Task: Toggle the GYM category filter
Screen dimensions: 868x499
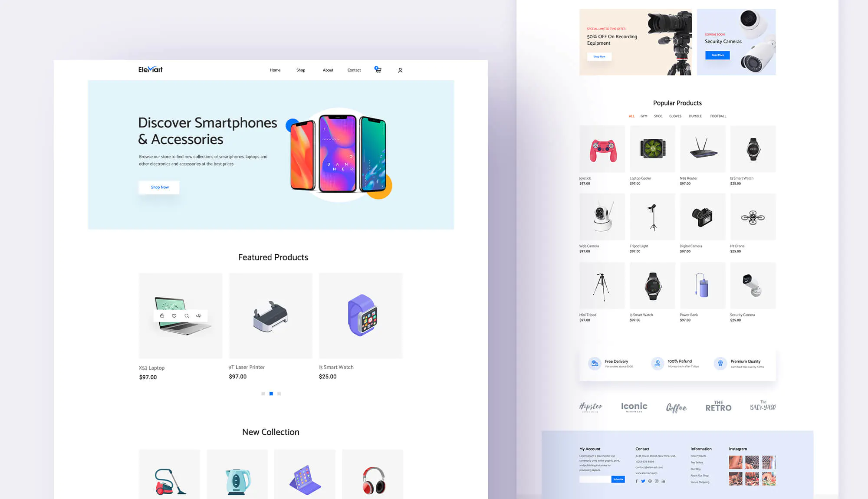Action: click(x=643, y=116)
